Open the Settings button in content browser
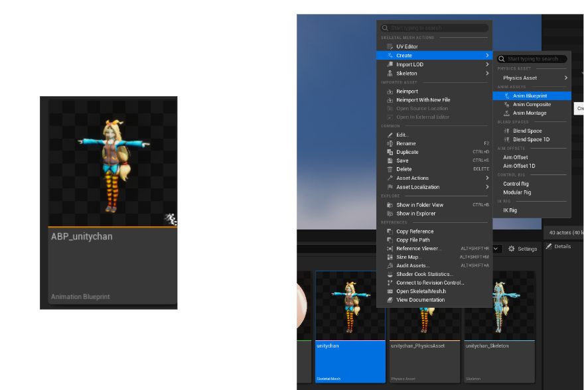588x390 pixels. [x=523, y=249]
